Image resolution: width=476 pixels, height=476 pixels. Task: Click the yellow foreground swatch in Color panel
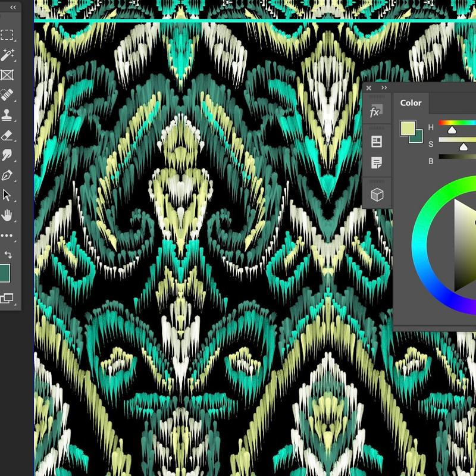tap(408, 128)
